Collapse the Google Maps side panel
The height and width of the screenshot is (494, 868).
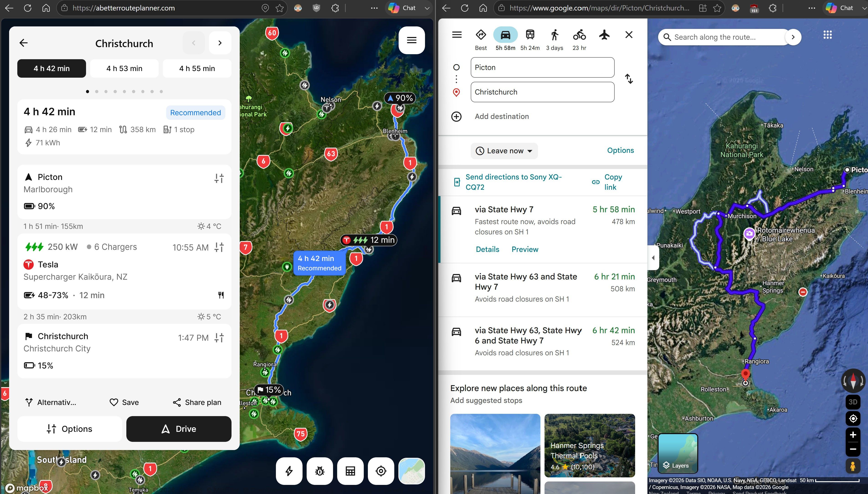tap(653, 258)
